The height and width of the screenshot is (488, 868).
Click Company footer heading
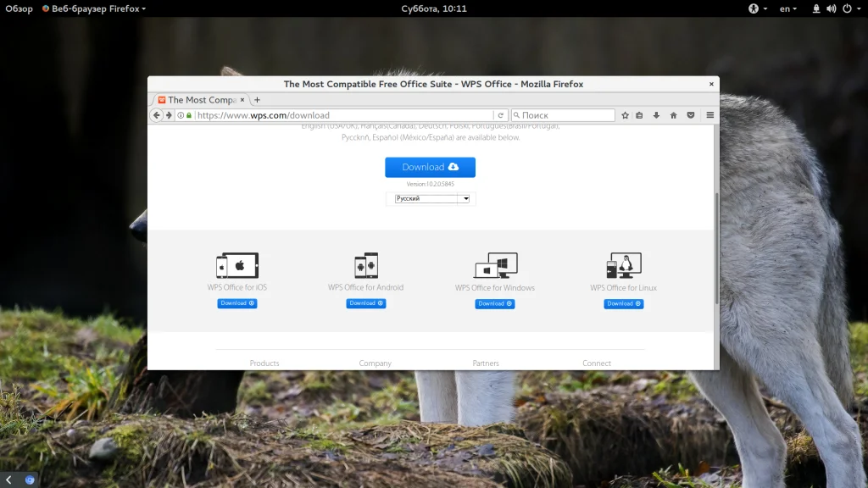click(x=375, y=363)
